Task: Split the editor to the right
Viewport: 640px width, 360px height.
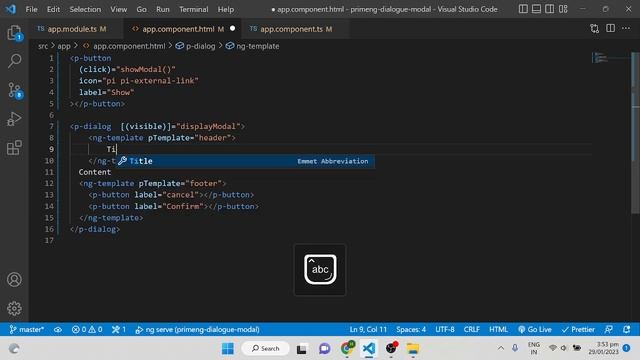Action: click(x=610, y=28)
